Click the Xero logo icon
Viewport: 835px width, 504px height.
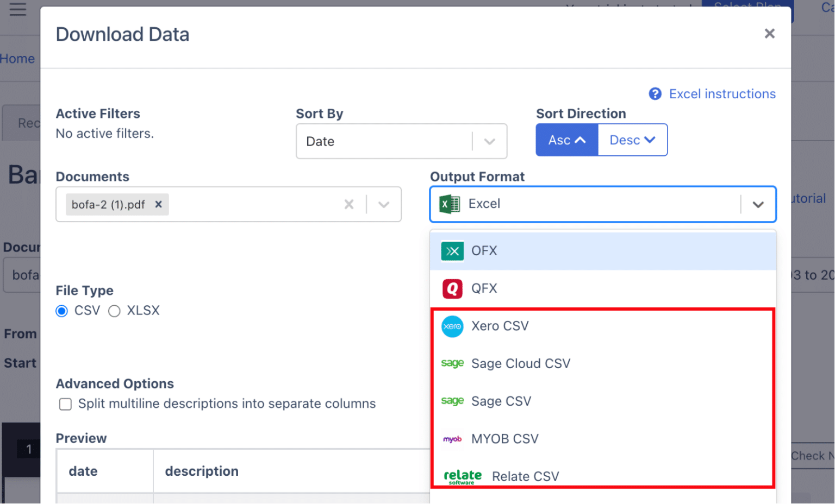452,326
